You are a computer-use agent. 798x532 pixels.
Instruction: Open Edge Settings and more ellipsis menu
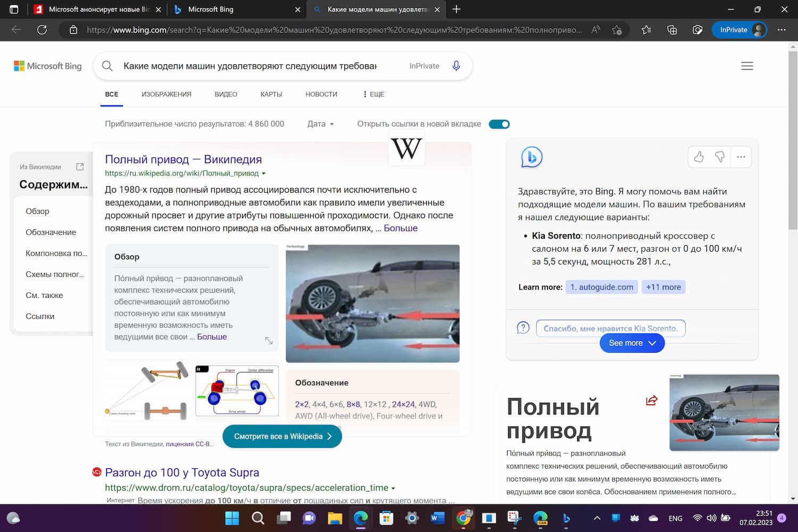[782, 30]
